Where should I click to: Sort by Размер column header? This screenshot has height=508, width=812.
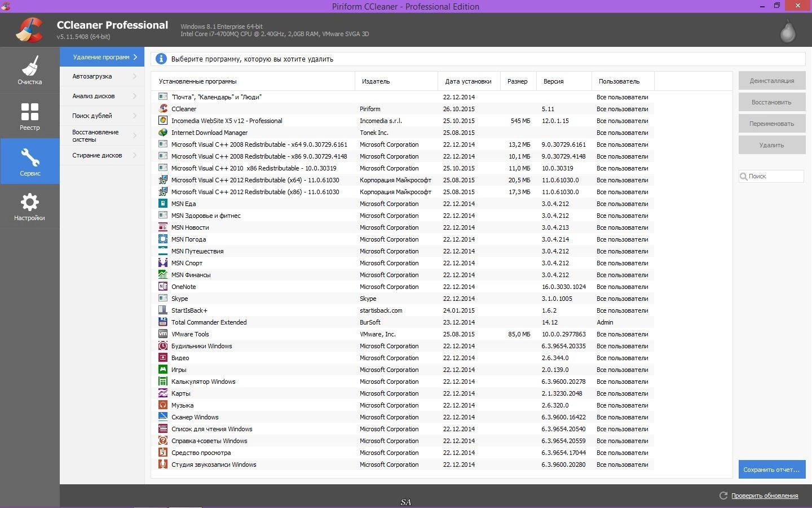coord(518,81)
